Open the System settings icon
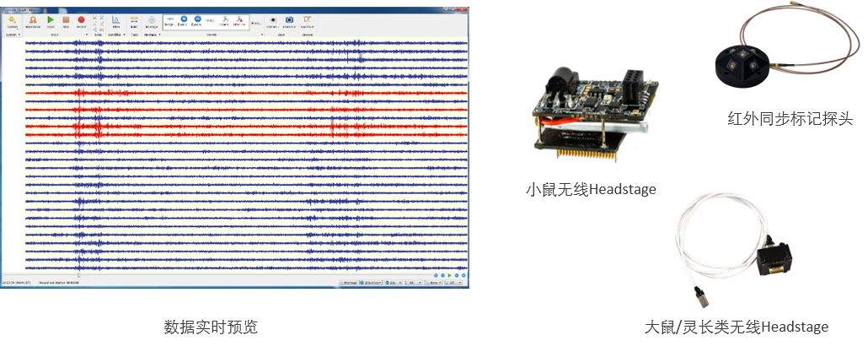 pyautogui.click(x=13, y=20)
